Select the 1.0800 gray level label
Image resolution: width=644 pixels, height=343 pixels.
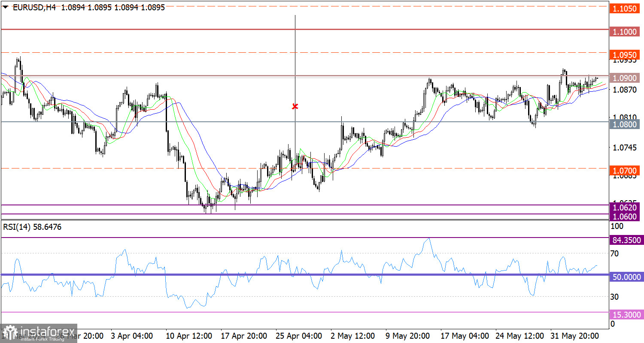(x=625, y=124)
